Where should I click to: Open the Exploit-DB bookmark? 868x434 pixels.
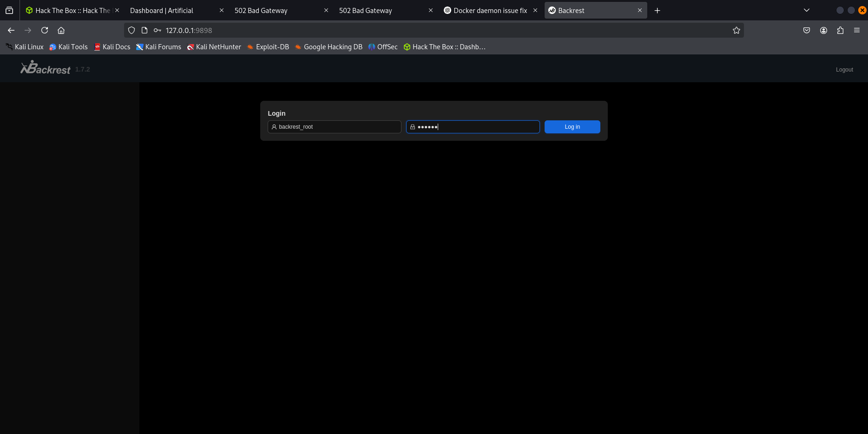(x=268, y=47)
